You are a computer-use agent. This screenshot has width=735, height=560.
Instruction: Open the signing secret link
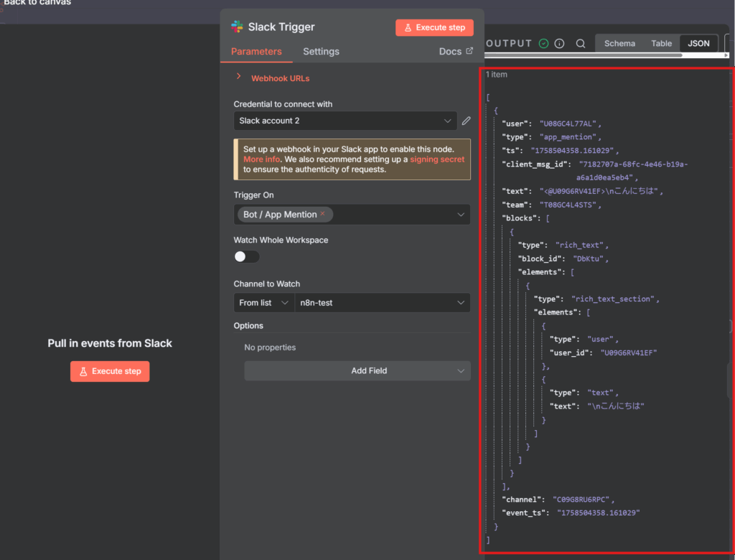click(x=437, y=159)
